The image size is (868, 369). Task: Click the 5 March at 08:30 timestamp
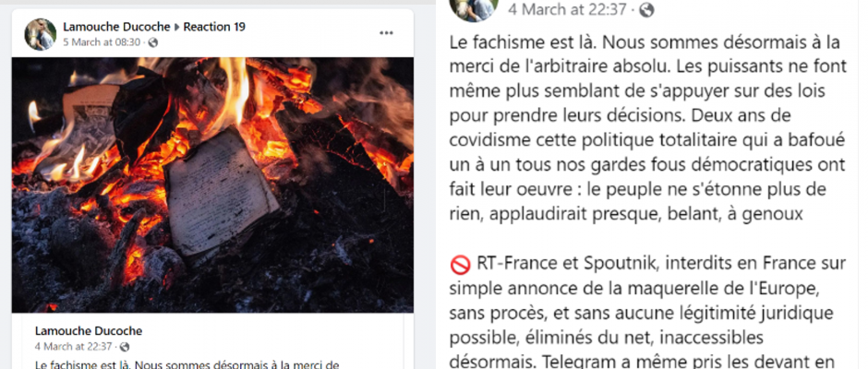pos(102,42)
